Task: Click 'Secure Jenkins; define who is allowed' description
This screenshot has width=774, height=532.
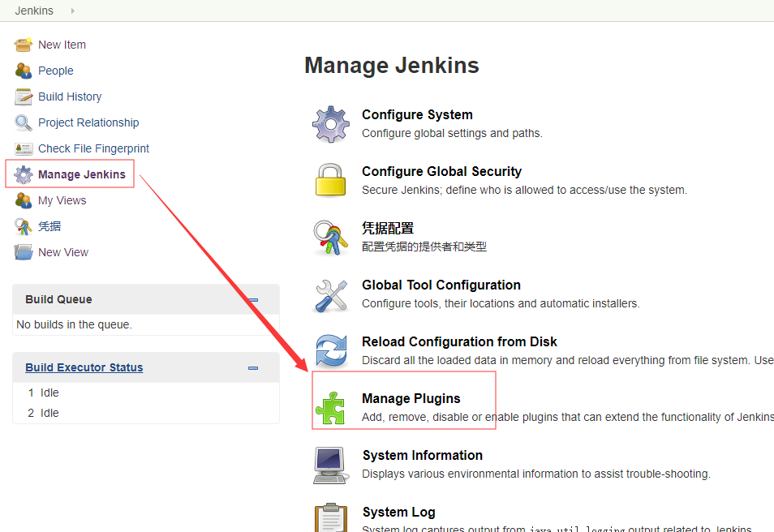Action: pyautogui.click(x=524, y=190)
